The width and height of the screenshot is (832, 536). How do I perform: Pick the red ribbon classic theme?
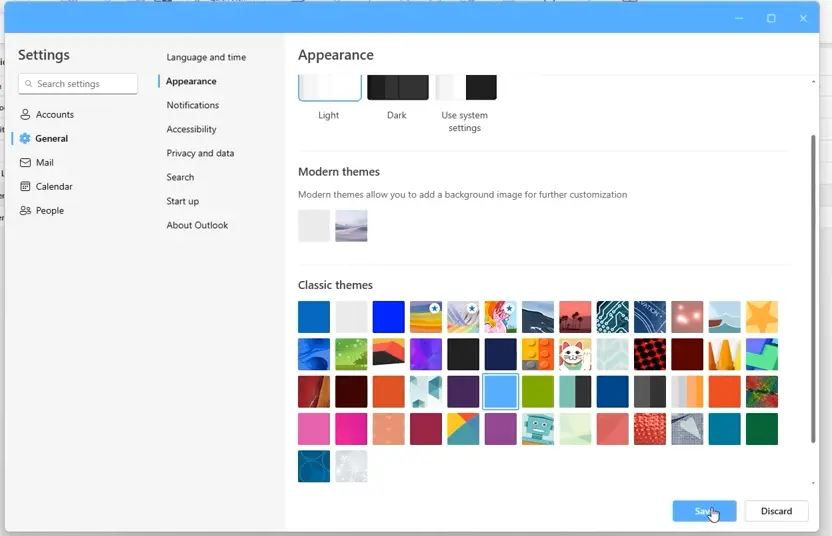(314, 392)
